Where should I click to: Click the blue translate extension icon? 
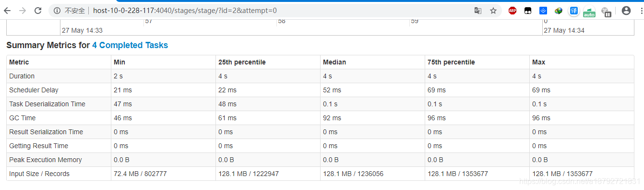coord(574,11)
